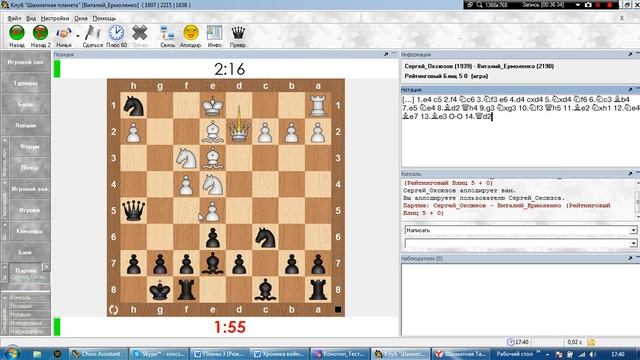Click the console panel scrollbar
640x360 pixels.
coord(637,201)
